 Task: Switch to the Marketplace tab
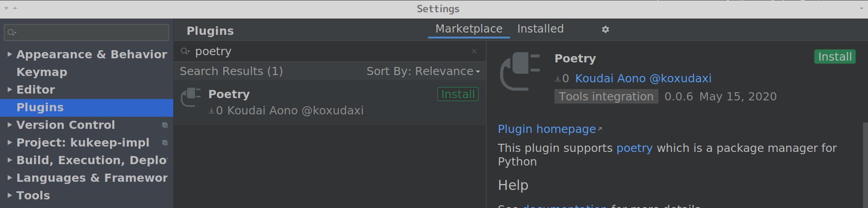[x=469, y=29]
